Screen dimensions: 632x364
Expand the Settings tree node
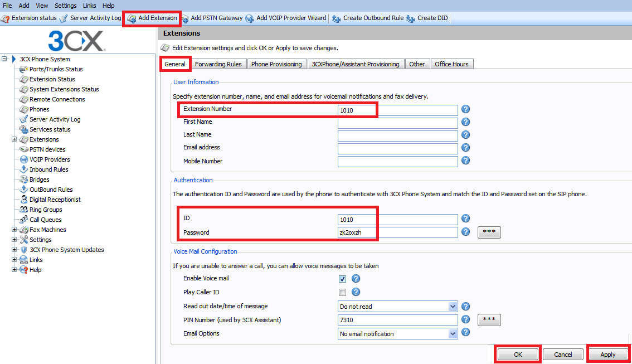coord(14,240)
